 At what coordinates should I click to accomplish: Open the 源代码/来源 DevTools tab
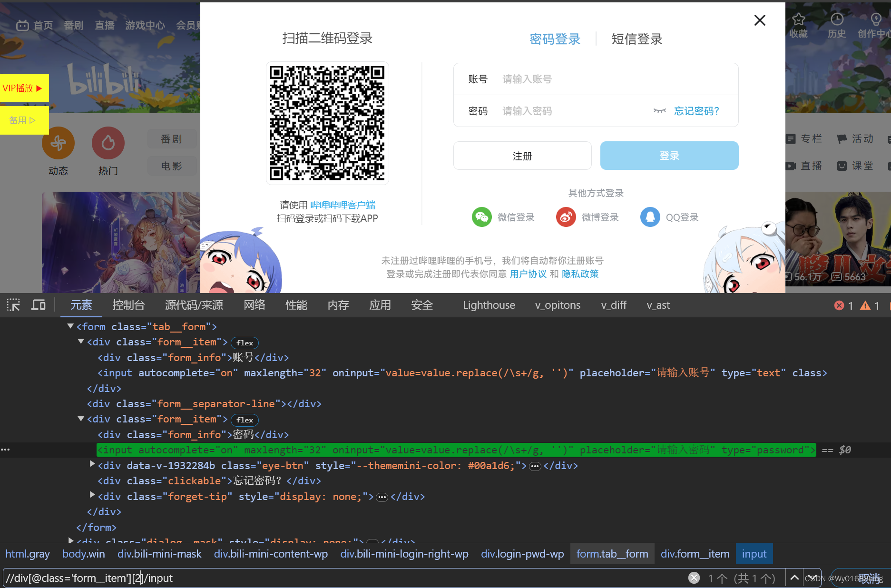click(x=194, y=305)
